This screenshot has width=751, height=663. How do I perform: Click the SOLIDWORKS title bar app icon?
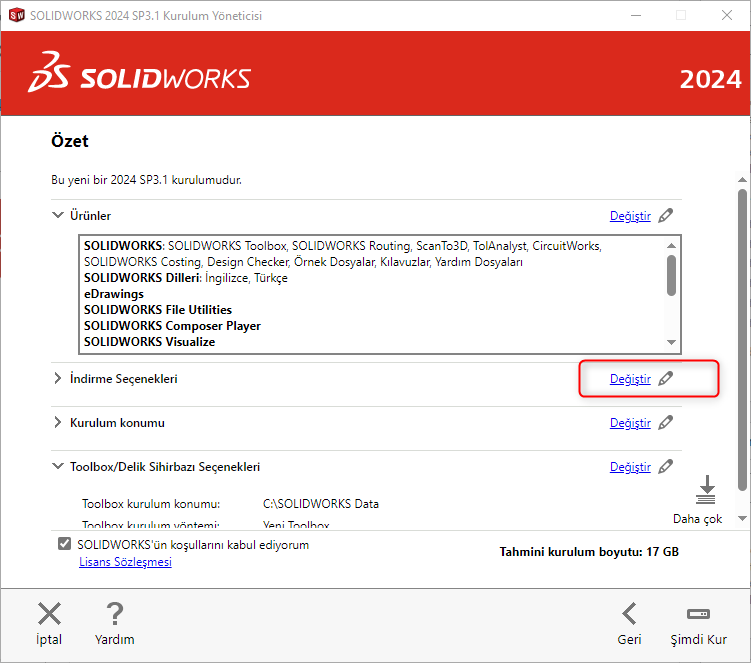[17, 15]
